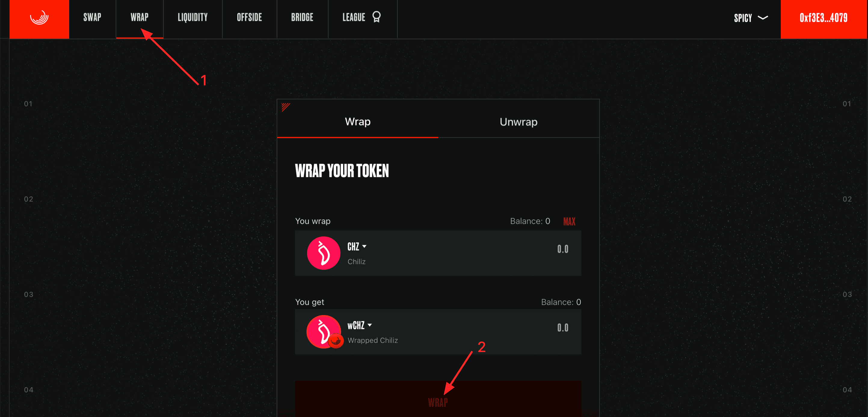Open the Swap page
The height and width of the screenshot is (417, 868).
[92, 17]
